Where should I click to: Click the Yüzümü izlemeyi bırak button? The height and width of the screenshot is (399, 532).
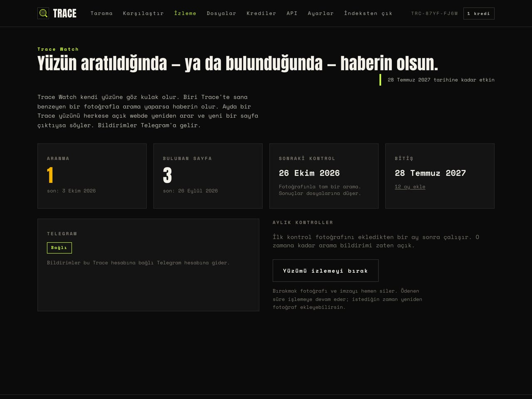click(325, 271)
